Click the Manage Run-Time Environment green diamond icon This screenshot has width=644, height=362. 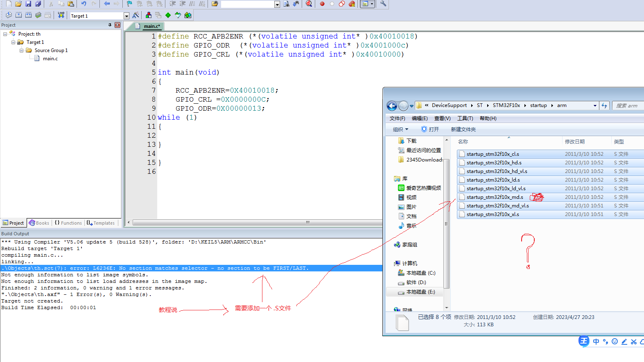(168, 15)
